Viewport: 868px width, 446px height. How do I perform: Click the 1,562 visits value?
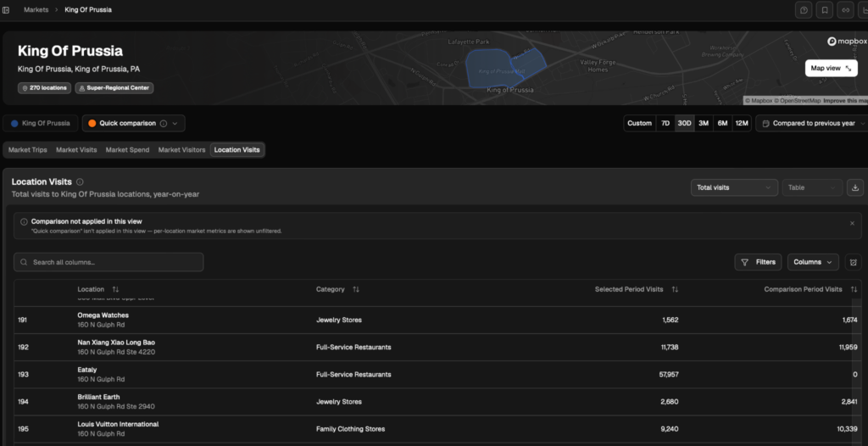(670, 320)
